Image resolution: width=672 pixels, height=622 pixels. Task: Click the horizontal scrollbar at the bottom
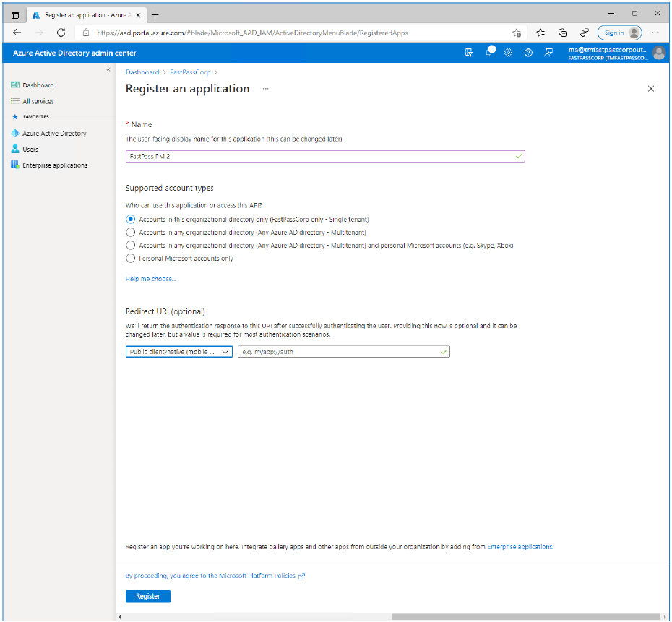click(526, 617)
